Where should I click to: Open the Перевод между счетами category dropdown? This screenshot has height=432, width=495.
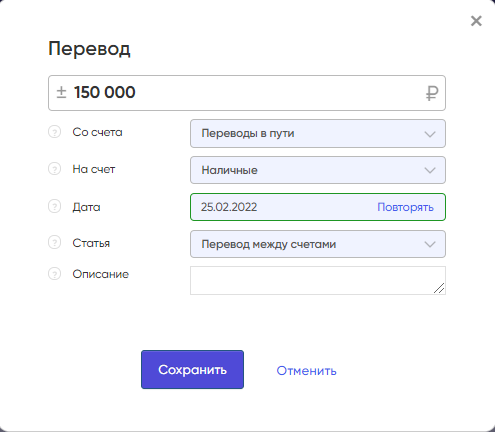point(318,244)
